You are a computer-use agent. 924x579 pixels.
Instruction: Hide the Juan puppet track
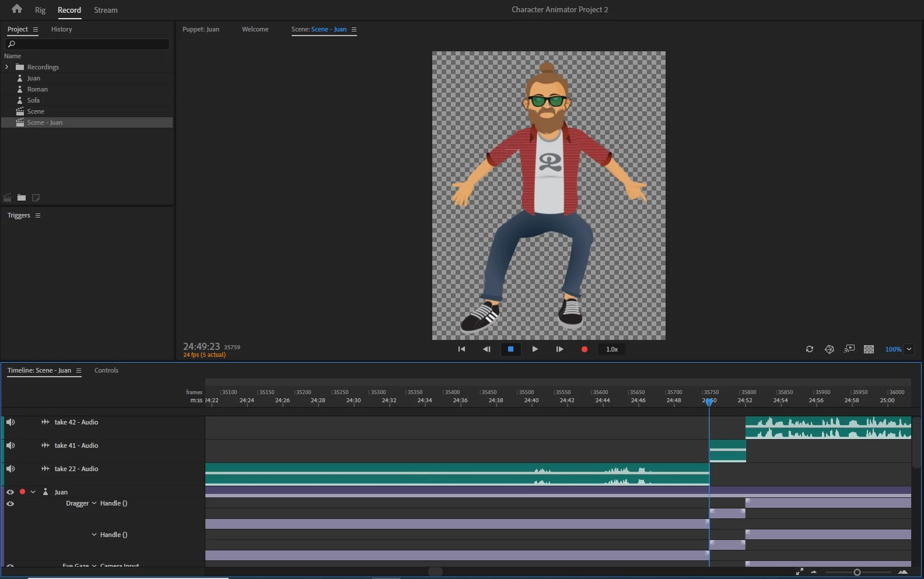[10, 492]
